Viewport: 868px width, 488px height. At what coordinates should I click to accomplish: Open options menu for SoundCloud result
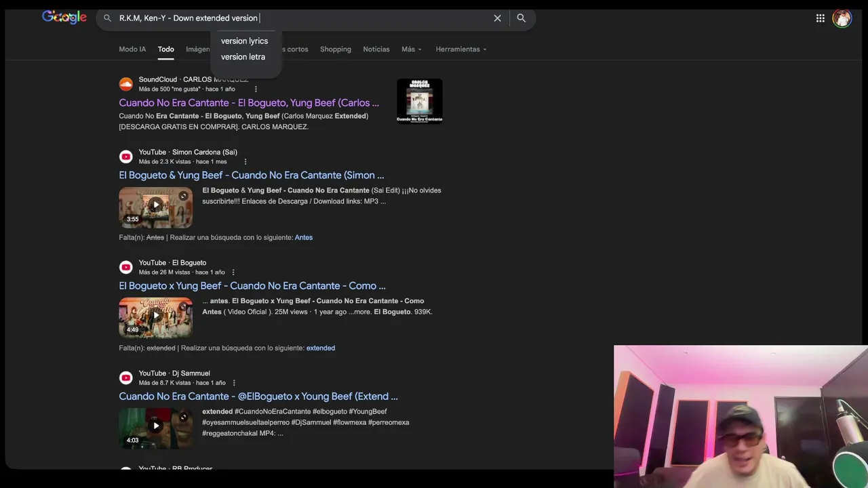256,89
